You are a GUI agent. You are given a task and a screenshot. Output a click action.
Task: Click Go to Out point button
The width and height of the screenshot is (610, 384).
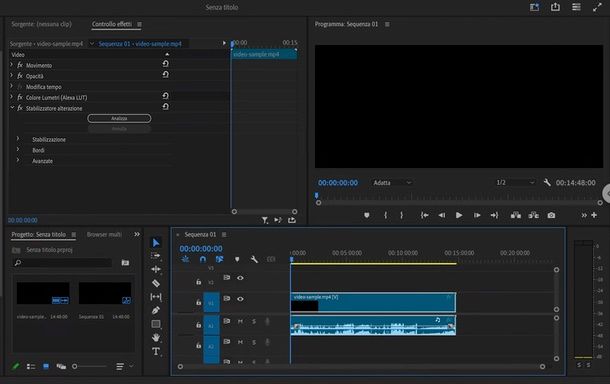[x=494, y=215]
